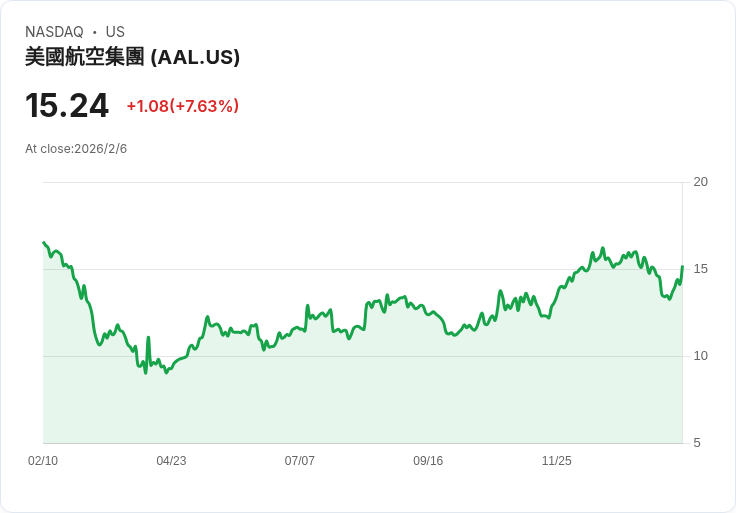Click the 5 y-axis price label
This screenshot has width=736, height=513.
tap(697, 443)
